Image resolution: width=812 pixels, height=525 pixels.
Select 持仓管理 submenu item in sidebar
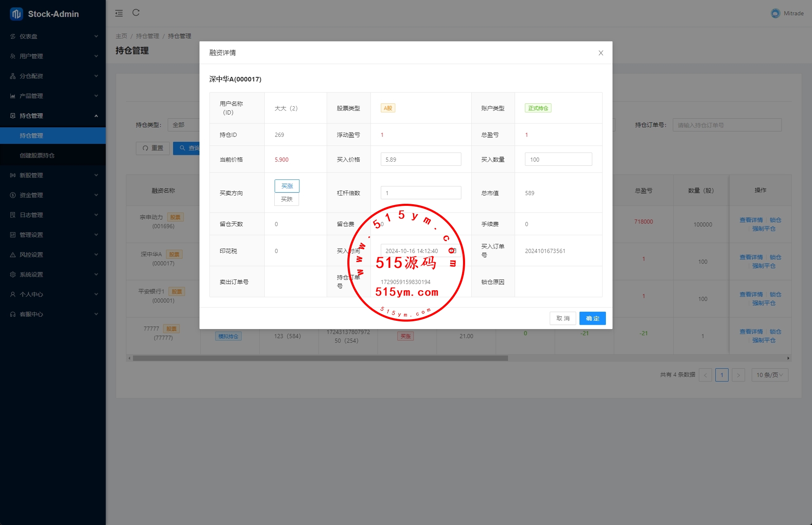(x=31, y=136)
